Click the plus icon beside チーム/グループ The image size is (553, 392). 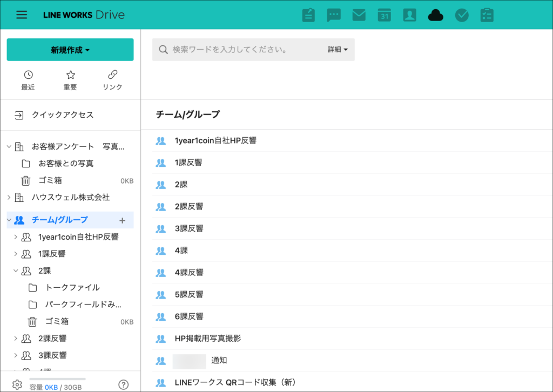122,220
